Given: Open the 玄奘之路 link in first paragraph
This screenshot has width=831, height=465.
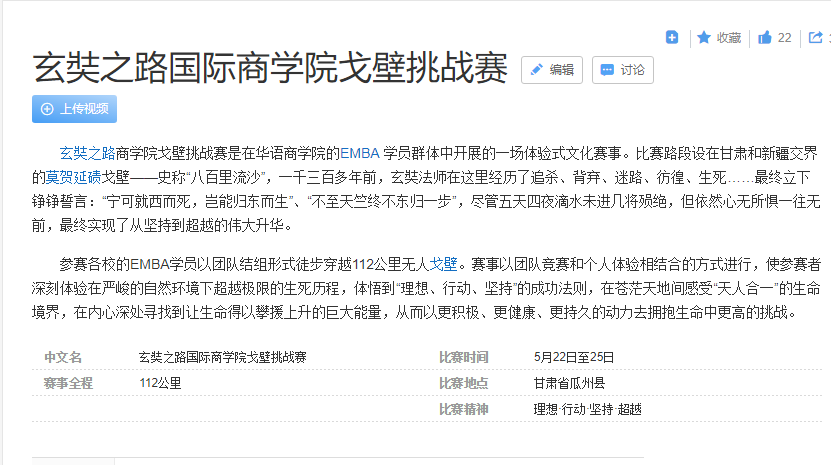Looking at the screenshot, I should coord(87,154).
